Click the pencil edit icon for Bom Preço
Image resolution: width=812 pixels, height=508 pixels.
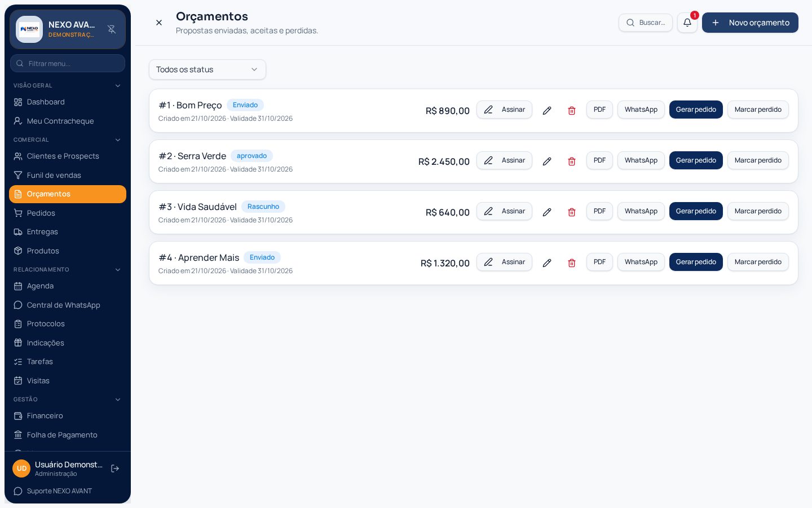pos(547,111)
